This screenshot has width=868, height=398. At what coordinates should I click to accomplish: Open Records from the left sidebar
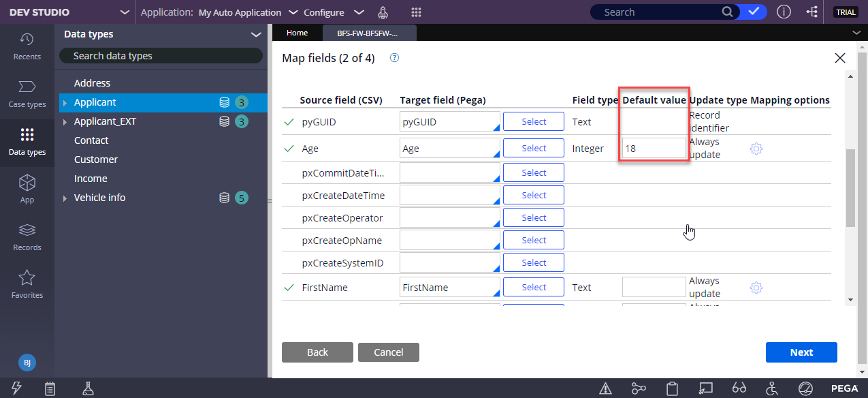point(27,236)
